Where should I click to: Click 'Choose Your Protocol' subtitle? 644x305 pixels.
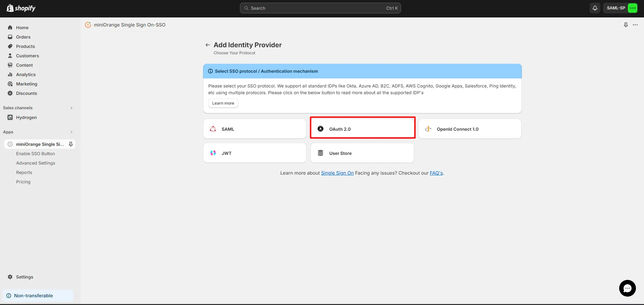(234, 53)
